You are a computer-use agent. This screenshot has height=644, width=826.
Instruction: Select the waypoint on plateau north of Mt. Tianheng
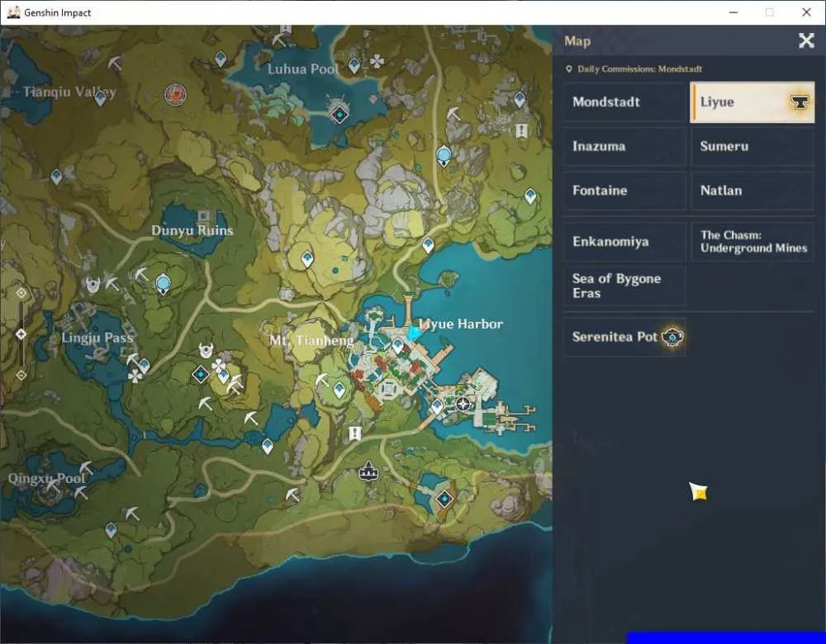click(x=307, y=259)
